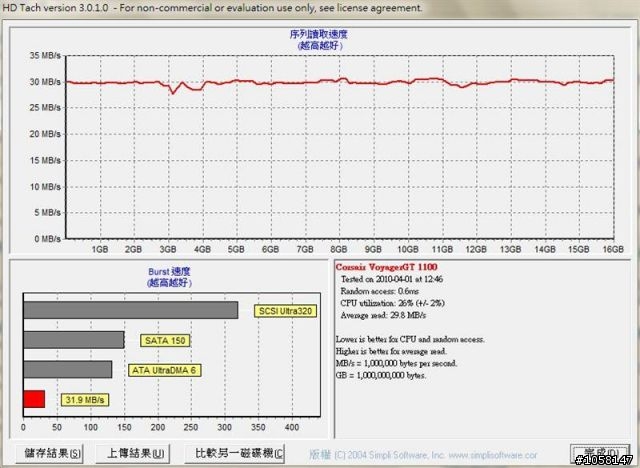Viewport: 640px width, 468px height.
Task: Click the 'Tested on 2010-04-01 at 12:46' line
Action: click(392, 279)
